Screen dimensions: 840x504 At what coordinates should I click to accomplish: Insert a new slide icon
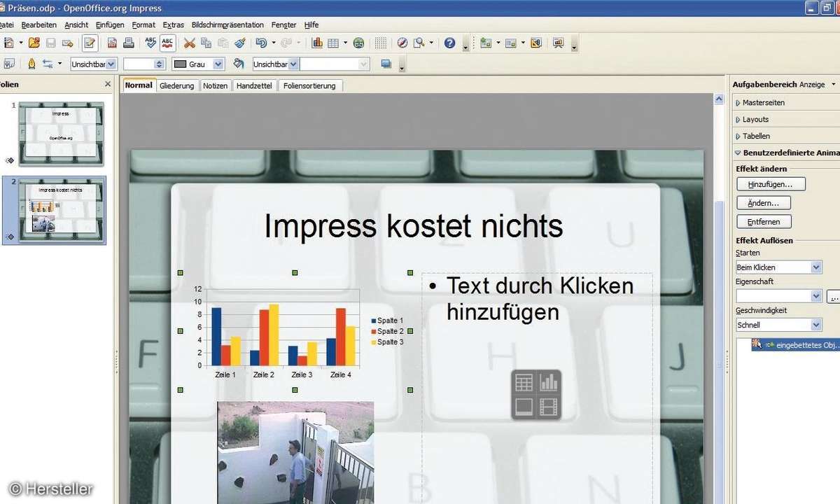(x=486, y=43)
